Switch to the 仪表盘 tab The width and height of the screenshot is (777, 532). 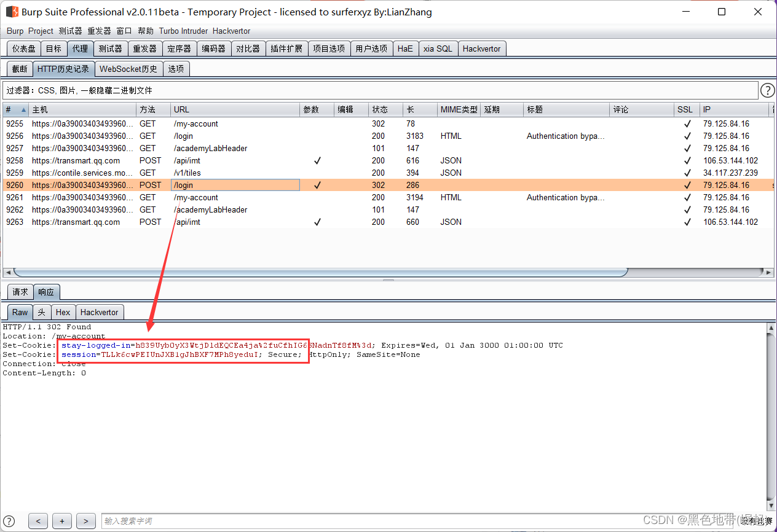coord(24,49)
